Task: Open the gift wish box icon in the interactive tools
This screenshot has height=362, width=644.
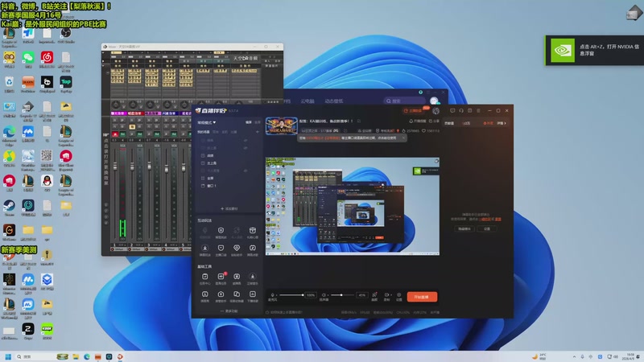Action: [x=252, y=231]
